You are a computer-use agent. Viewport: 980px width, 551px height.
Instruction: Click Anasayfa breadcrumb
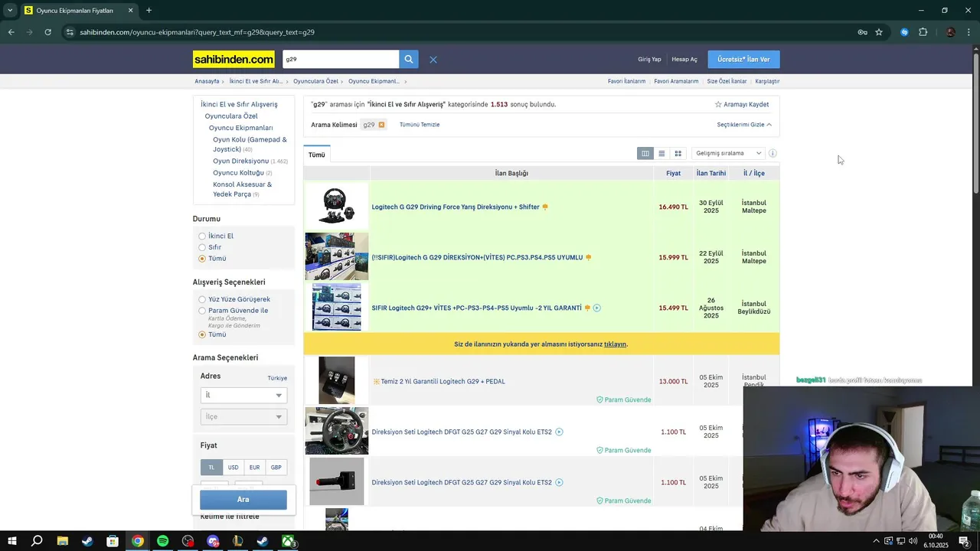click(x=207, y=81)
